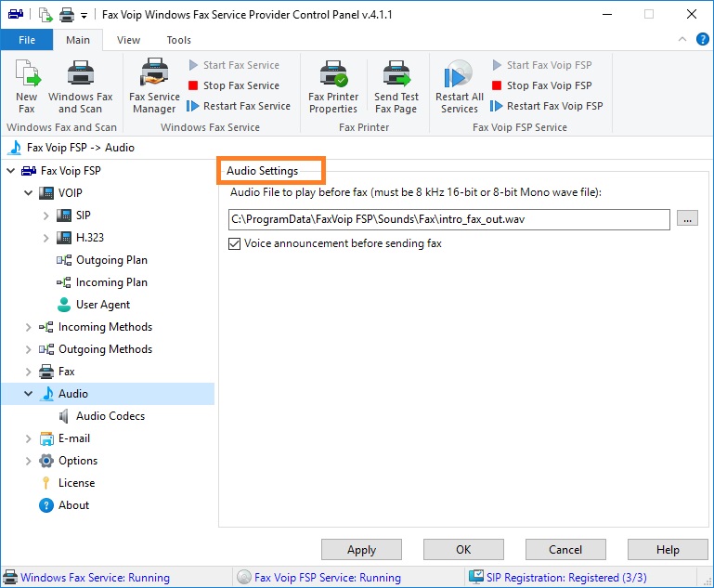Select User Agent in the tree

pos(103,305)
